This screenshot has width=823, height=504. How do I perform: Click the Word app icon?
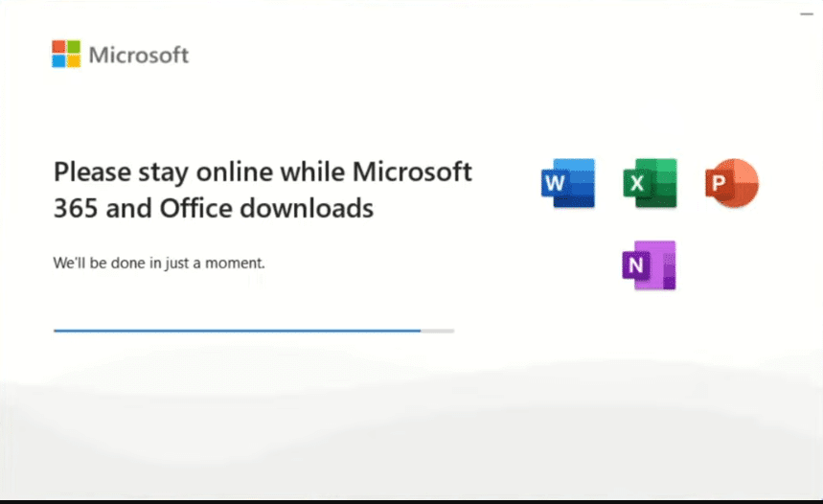click(x=567, y=183)
